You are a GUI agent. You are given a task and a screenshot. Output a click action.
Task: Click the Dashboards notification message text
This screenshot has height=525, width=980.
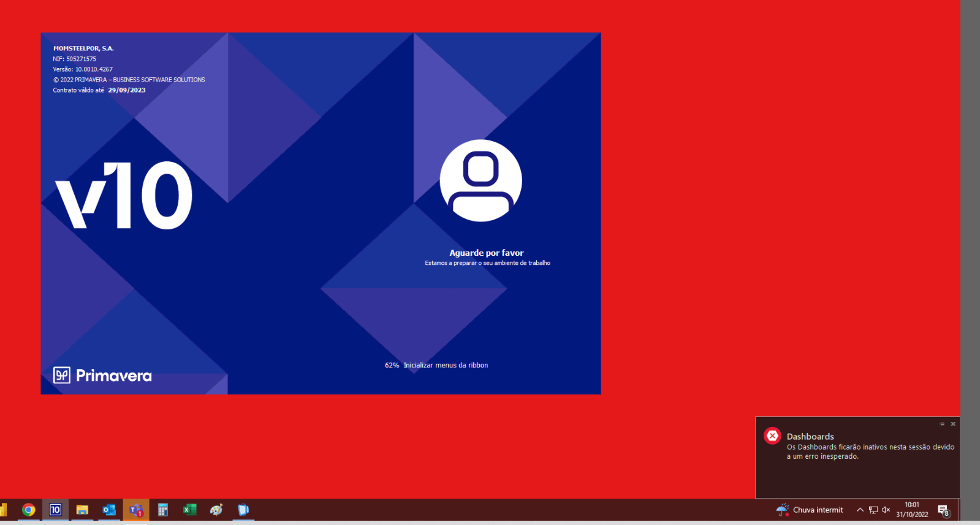(870, 451)
